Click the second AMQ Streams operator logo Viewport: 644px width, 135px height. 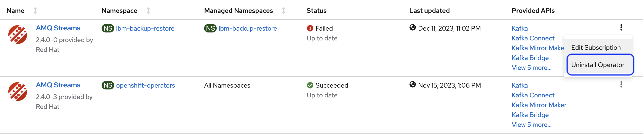coord(17,91)
